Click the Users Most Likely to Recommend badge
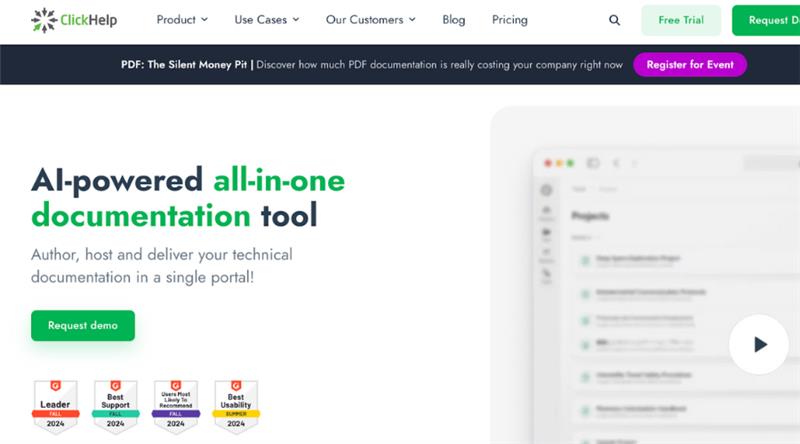 click(176, 407)
